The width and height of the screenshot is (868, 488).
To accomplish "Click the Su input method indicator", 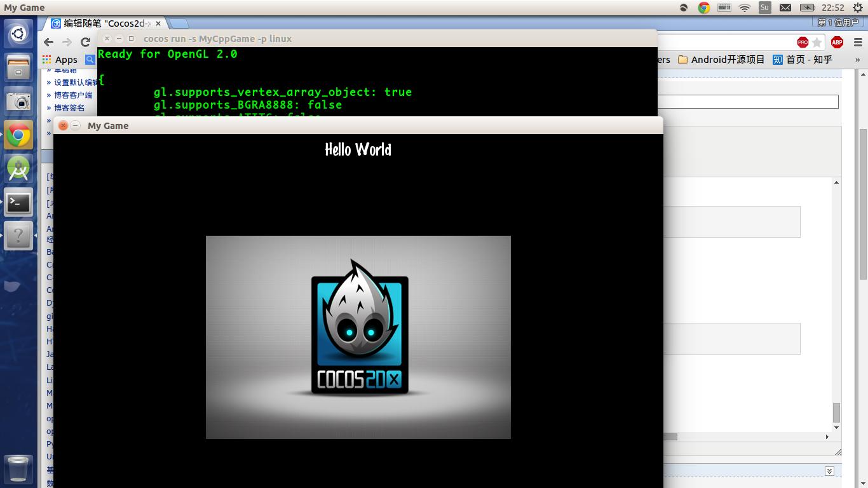I will point(764,8).
